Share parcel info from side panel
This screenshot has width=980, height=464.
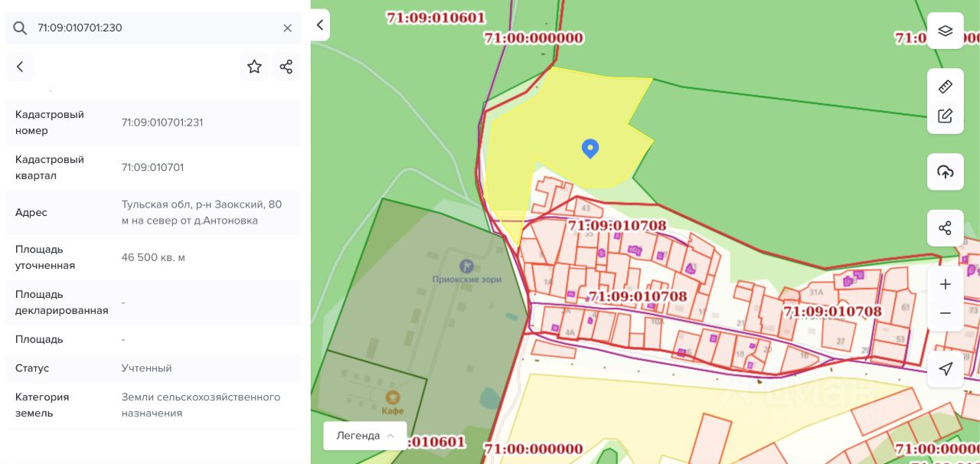(x=286, y=67)
